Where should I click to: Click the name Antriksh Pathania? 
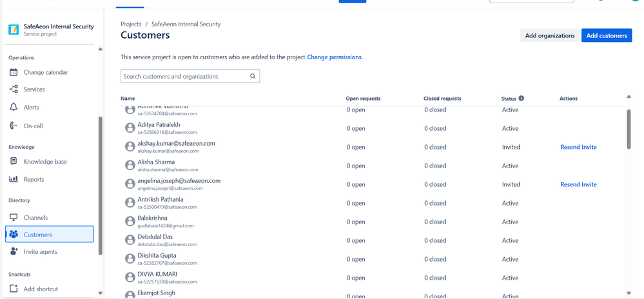click(x=160, y=199)
